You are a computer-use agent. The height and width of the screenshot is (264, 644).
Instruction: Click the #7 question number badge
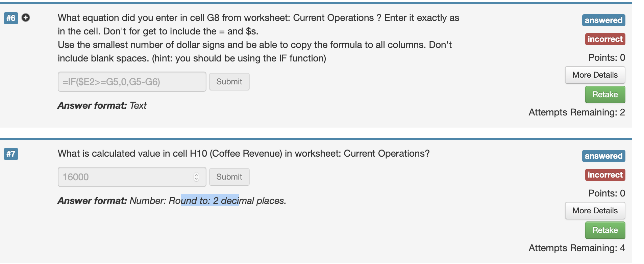(x=11, y=154)
